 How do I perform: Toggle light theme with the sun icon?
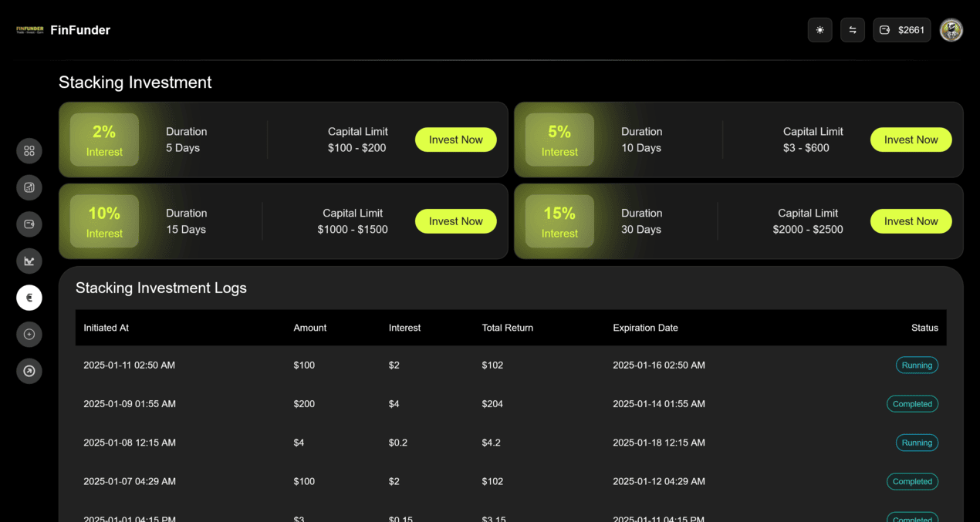click(x=819, y=29)
